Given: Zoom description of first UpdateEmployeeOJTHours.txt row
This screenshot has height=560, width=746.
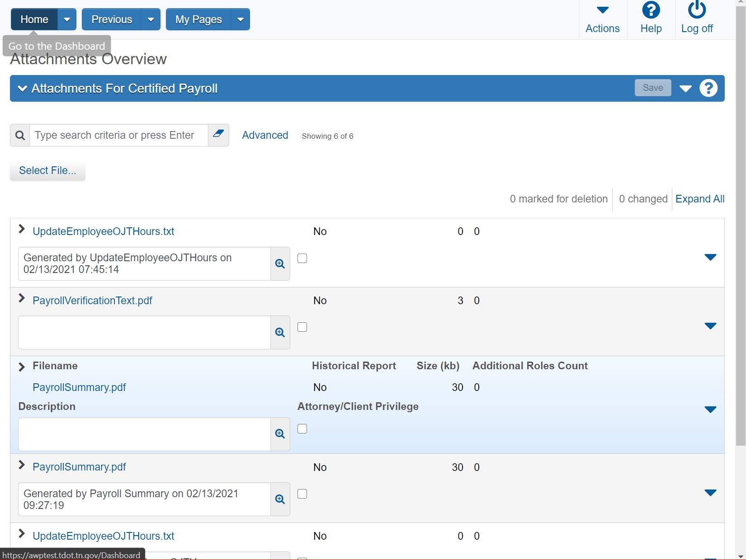Looking at the screenshot, I should coord(280,264).
